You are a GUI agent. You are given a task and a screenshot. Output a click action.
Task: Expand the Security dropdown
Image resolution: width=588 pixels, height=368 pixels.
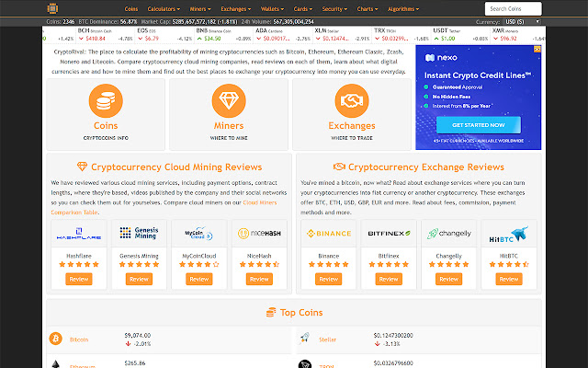click(334, 8)
